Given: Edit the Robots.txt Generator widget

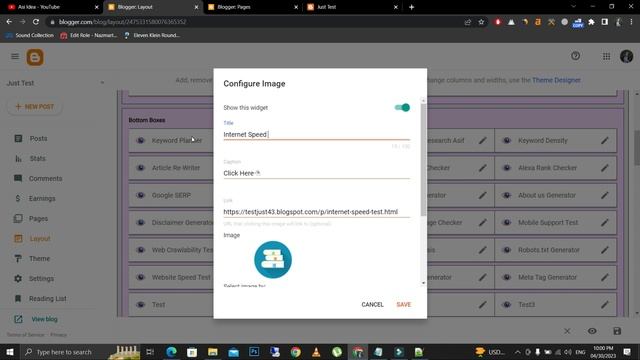Looking at the screenshot, I should [x=604, y=250].
